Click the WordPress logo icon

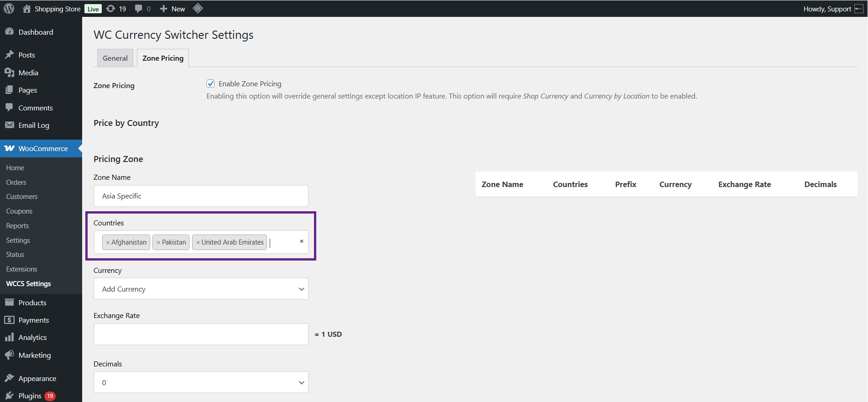[9, 9]
